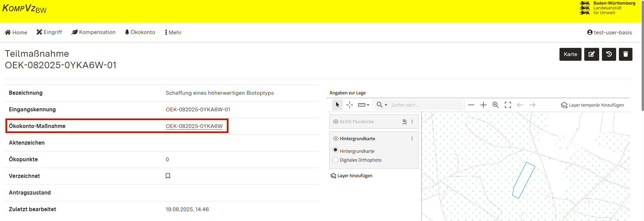This screenshot has height=221, width=644.
Task: Click the 'Suchen nach' search field
Action: tap(426, 105)
